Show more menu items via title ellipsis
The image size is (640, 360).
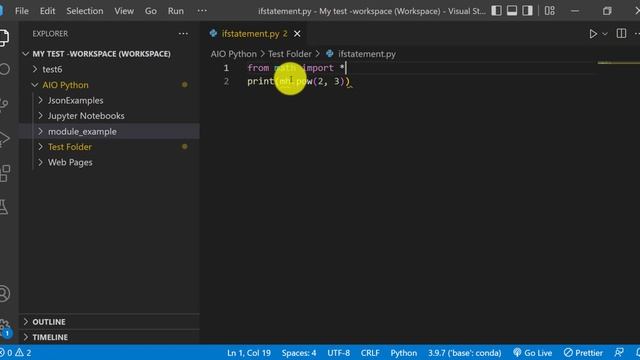[202, 11]
